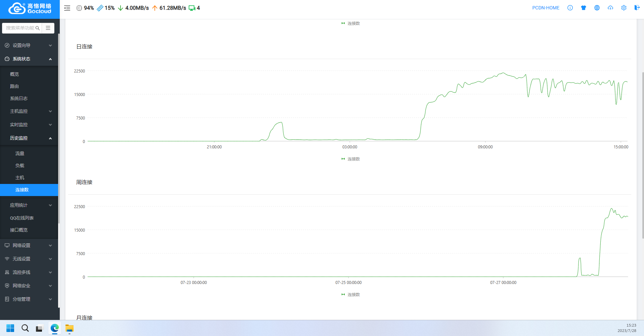
Task: Open the settings gear icon
Action: pos(624,8)
